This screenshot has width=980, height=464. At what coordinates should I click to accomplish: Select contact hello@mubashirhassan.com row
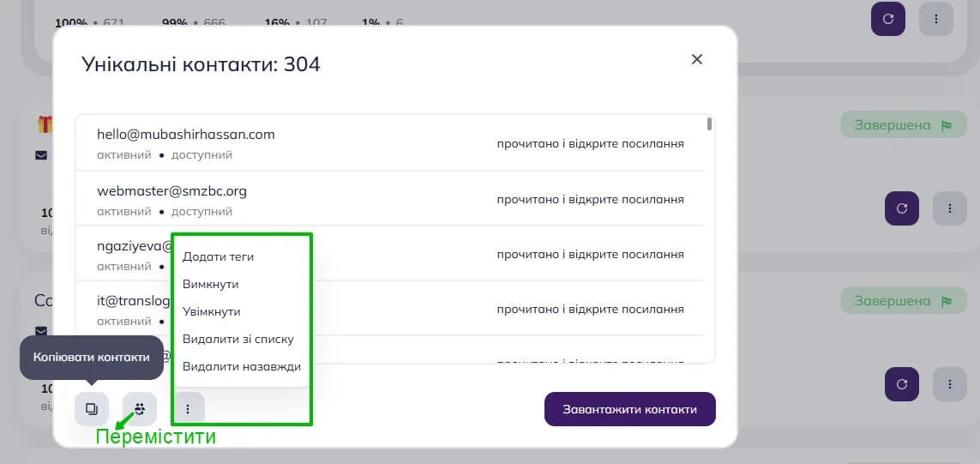391,143
